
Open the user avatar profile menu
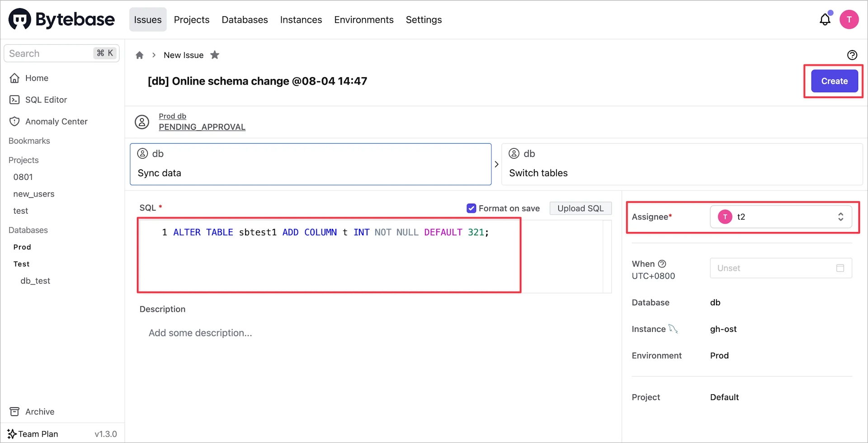click(849, 19)
